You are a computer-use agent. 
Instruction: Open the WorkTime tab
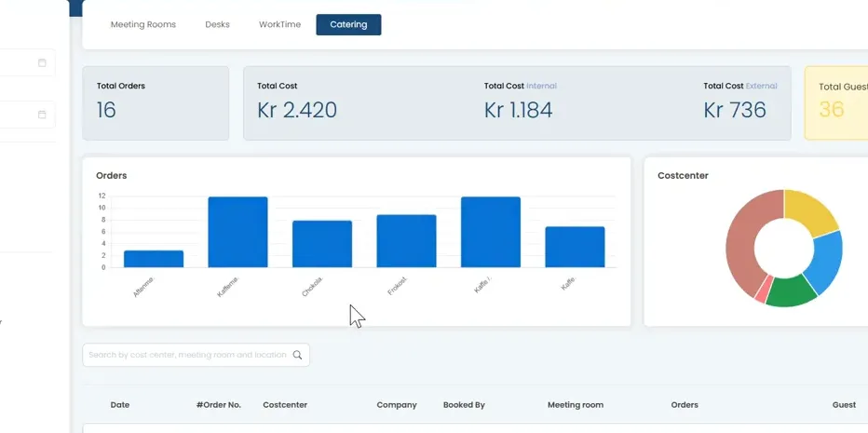coord(279,24)
